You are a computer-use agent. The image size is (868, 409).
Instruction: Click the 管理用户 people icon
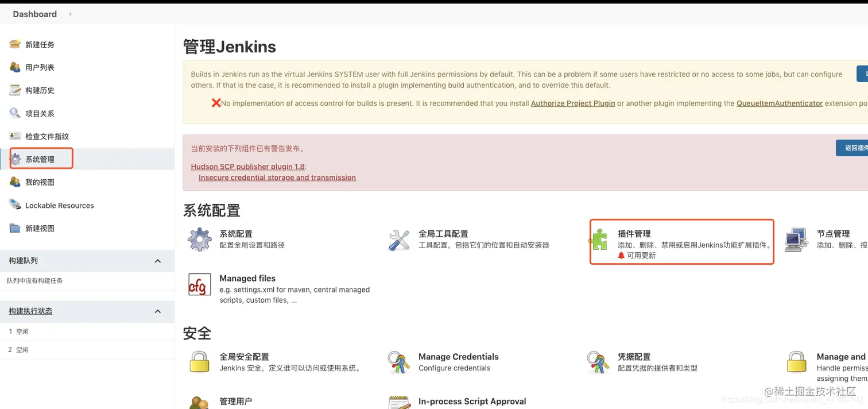point(199,403)
